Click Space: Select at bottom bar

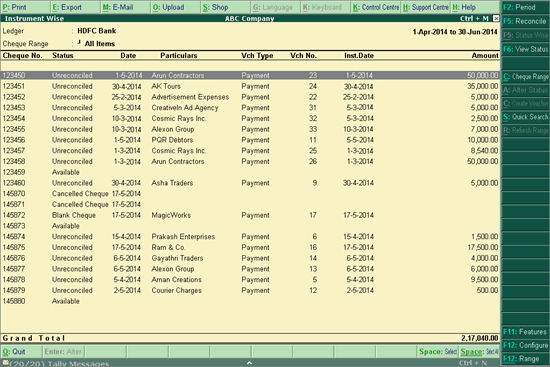click(x=438, y=351)
